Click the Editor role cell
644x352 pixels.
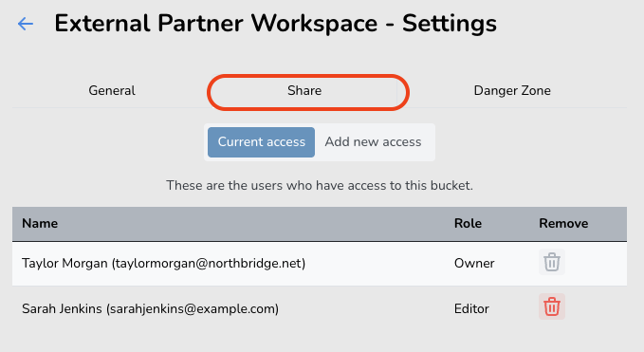coord(471,309)
